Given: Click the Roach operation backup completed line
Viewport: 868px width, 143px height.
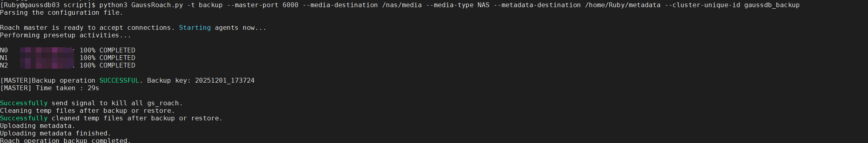Looking at the screenshot, I should [x=65, y=140].
